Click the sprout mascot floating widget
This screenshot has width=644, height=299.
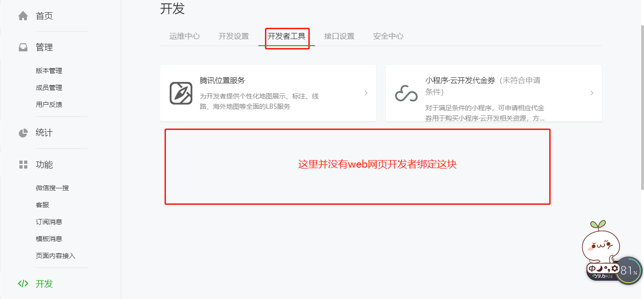click(x=600, y=241)
